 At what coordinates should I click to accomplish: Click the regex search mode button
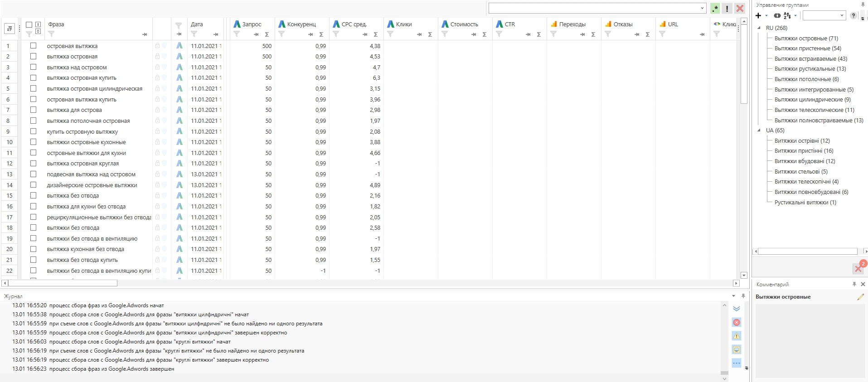[x=715, y=8]
